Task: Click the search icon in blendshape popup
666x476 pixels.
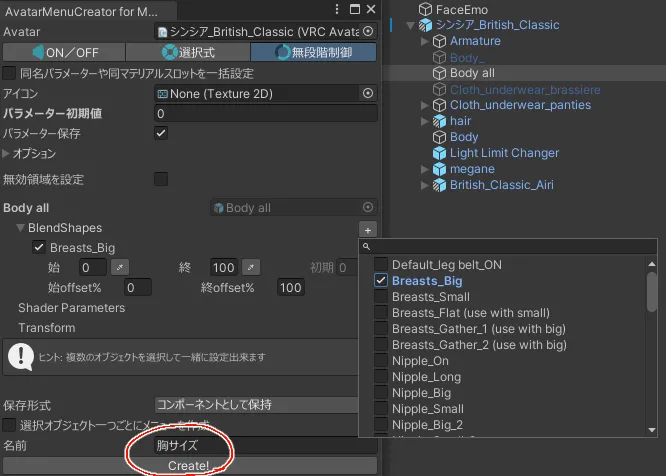Action: 367,246
